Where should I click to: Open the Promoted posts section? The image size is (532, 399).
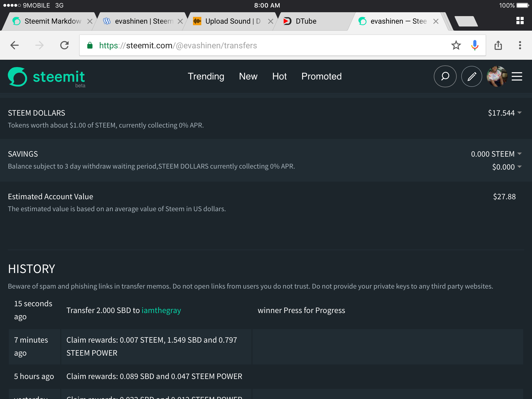click(321, 76)
